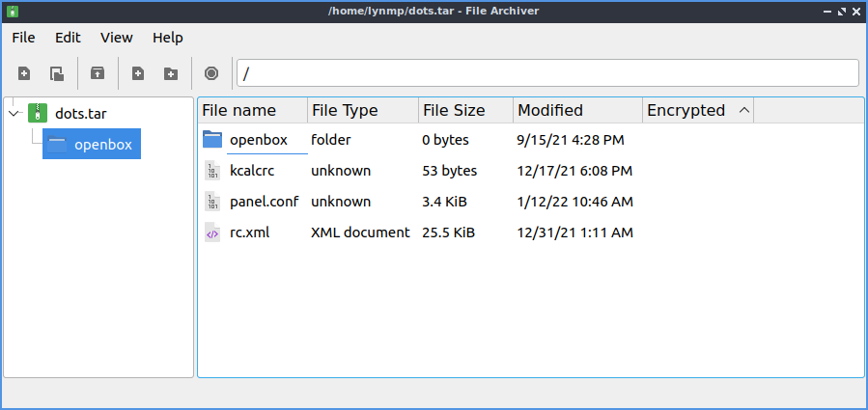Sort the list by File Size header

[454, 110]
